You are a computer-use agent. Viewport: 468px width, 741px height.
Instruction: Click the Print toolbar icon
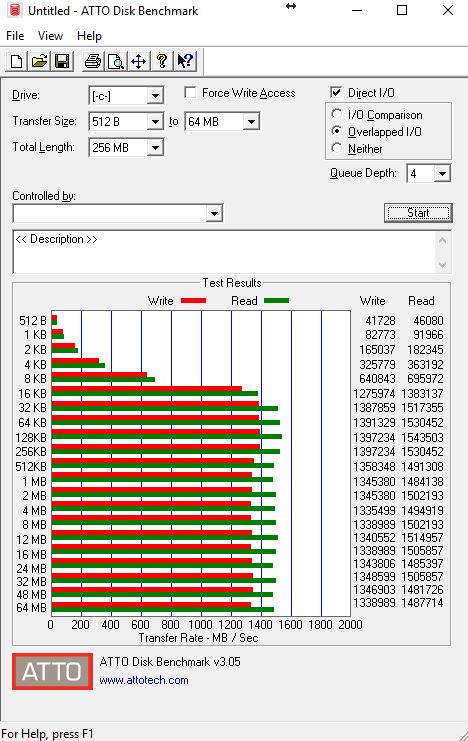(x=93, y=61)
